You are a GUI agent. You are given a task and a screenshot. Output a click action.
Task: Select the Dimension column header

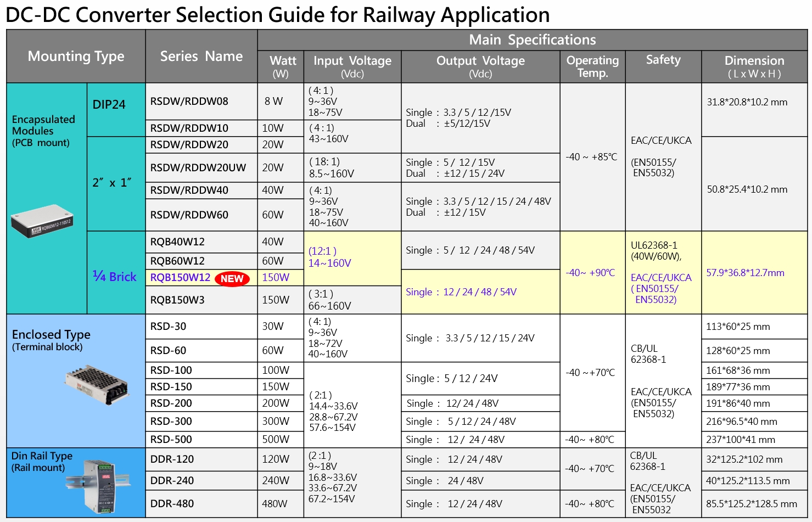coord(754,66)
